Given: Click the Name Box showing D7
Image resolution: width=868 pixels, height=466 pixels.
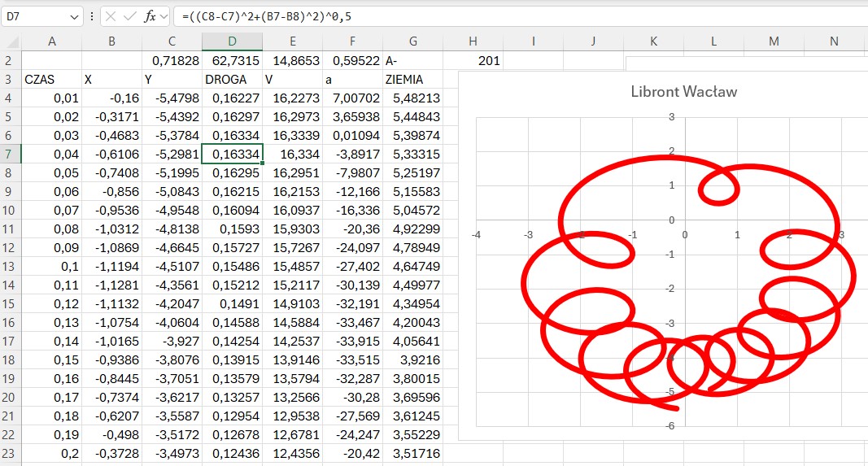Looking at the screenshot, I should point(37,16).
